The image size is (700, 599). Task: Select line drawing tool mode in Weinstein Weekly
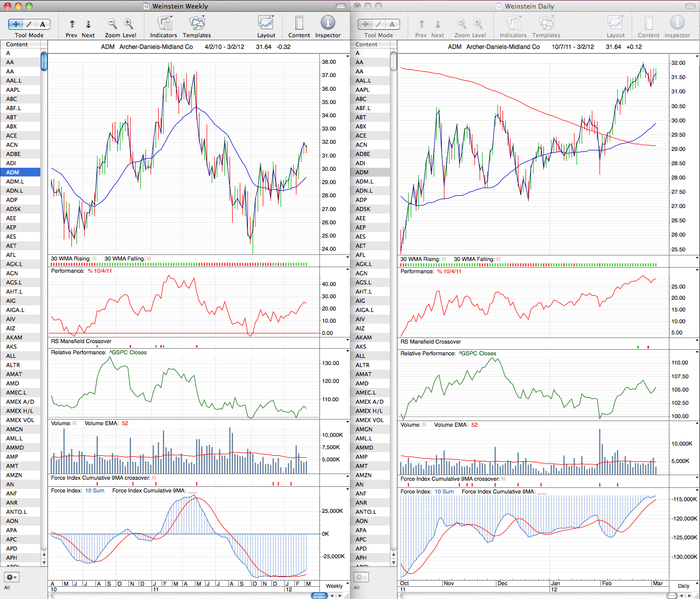point(30,24)
